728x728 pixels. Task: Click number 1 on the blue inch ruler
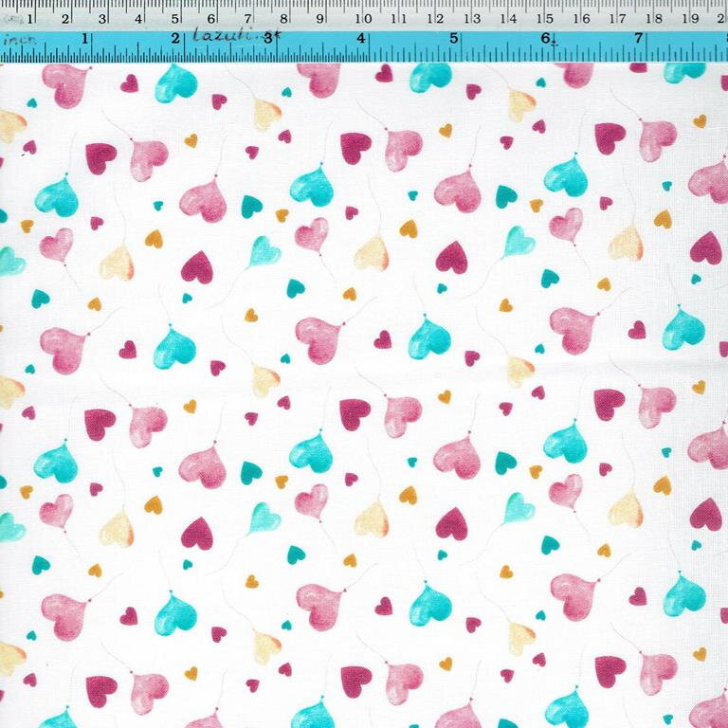[x=85, y=38]
